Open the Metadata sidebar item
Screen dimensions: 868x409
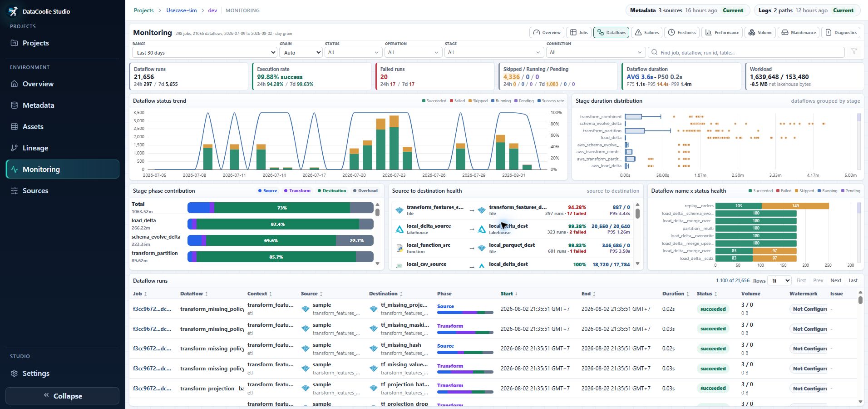click(x=62, y=105)
